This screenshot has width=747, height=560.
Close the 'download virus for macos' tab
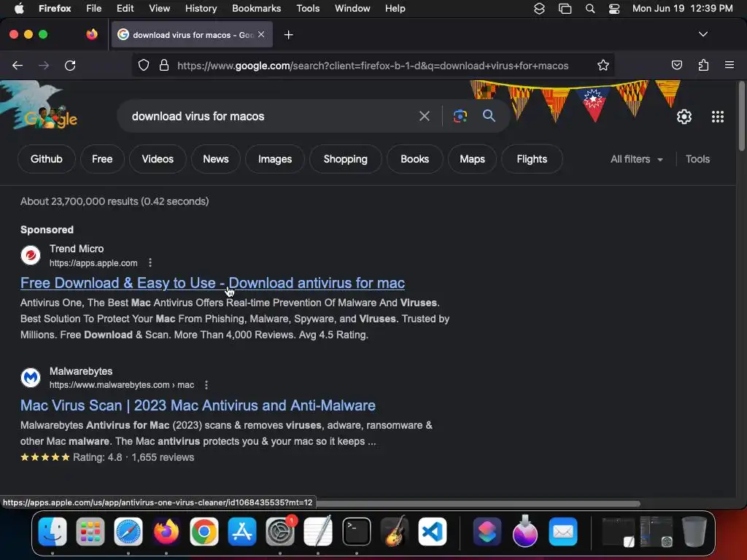coord(261,34)
